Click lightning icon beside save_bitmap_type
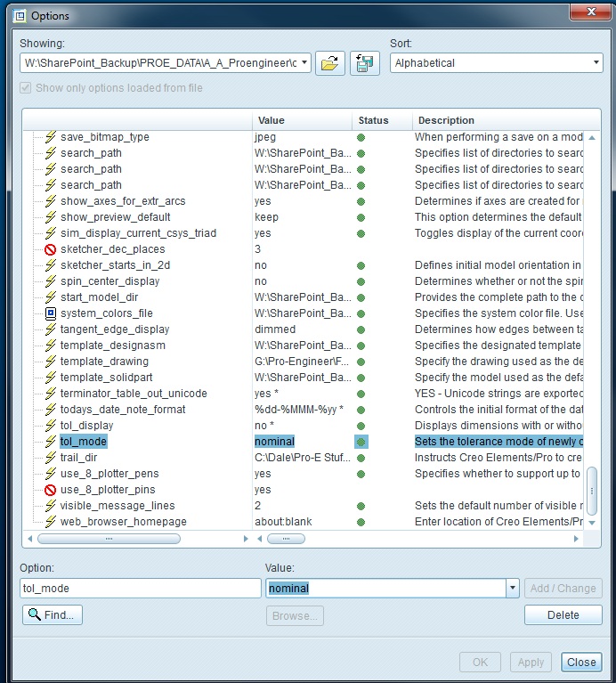The height and width of the screenshot is (683, 616). click(x=51, y=137)
